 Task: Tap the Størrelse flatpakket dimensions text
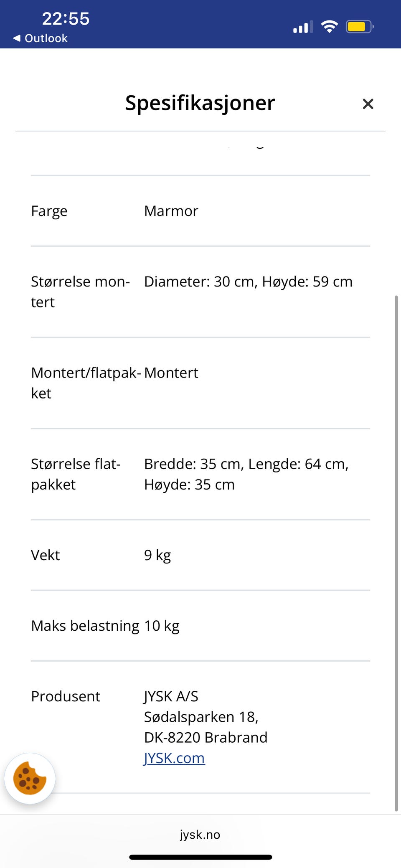pyautogui.click(x=246, y=474)
